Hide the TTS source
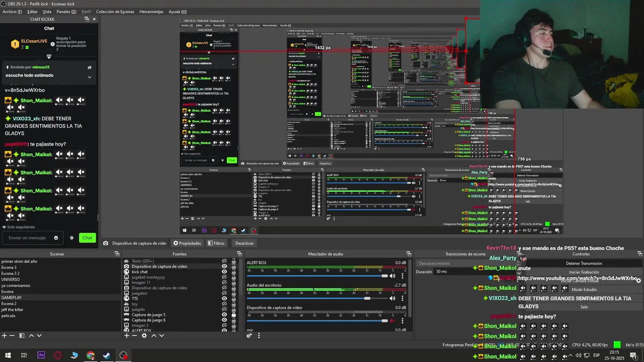The height and width of the screenshot is (362, 644). [224, 299]
